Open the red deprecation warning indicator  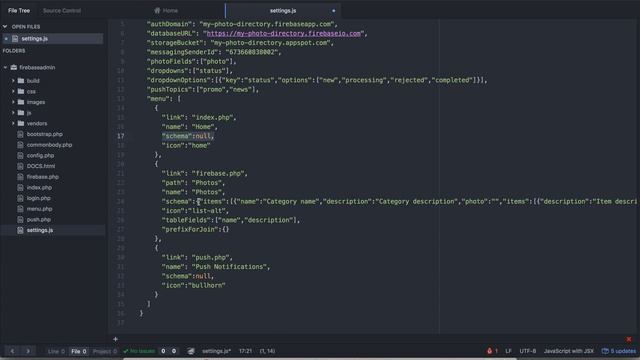(x=492, y=351)
